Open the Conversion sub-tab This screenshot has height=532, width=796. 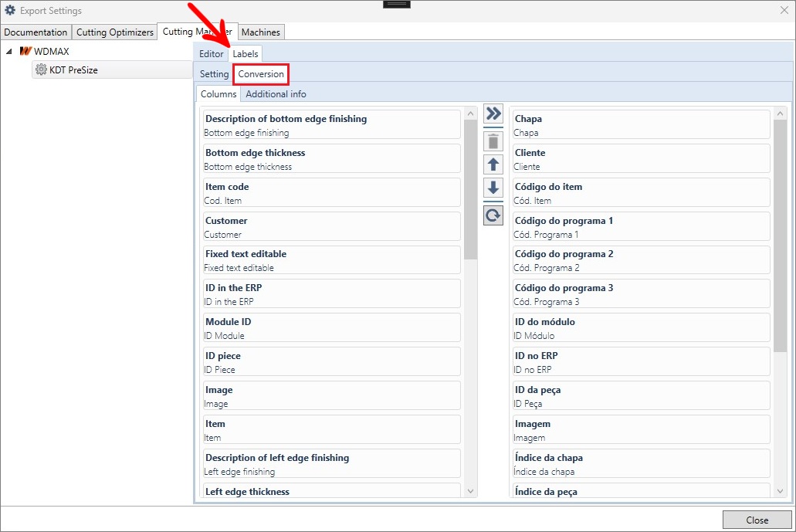click(x=261, y=74)
